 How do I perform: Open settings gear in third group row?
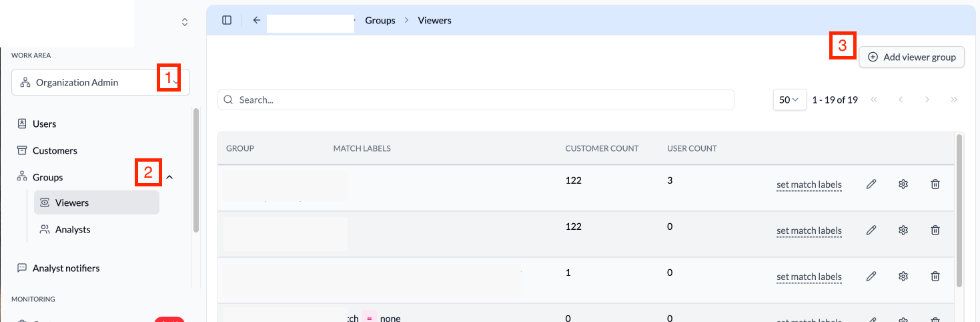tap(903, 277)
